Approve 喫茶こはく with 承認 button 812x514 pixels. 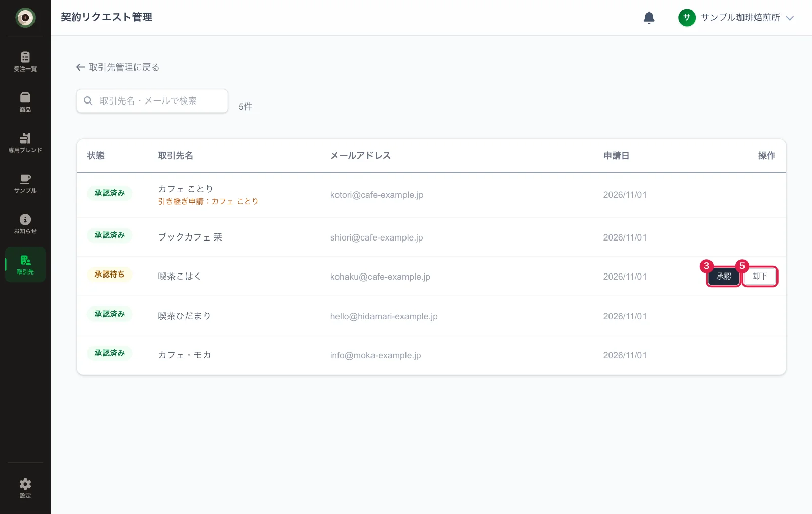pos(724,277)
